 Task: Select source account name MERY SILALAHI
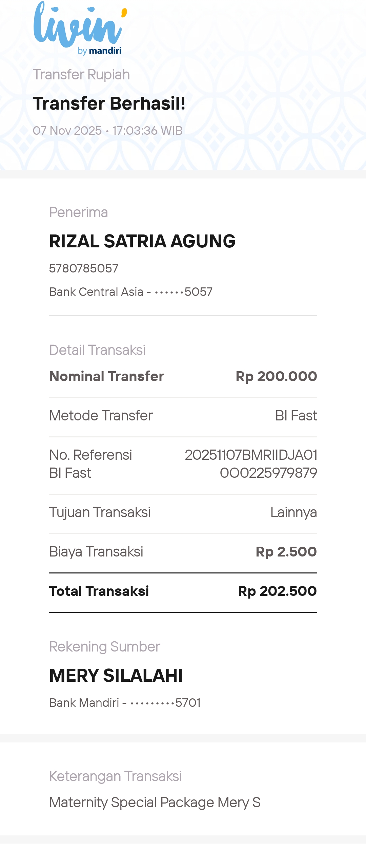116,676
